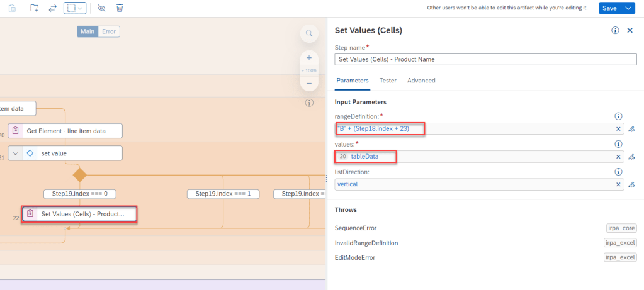
Task: Switch to the Tester tab
Action: coord(388,81)
